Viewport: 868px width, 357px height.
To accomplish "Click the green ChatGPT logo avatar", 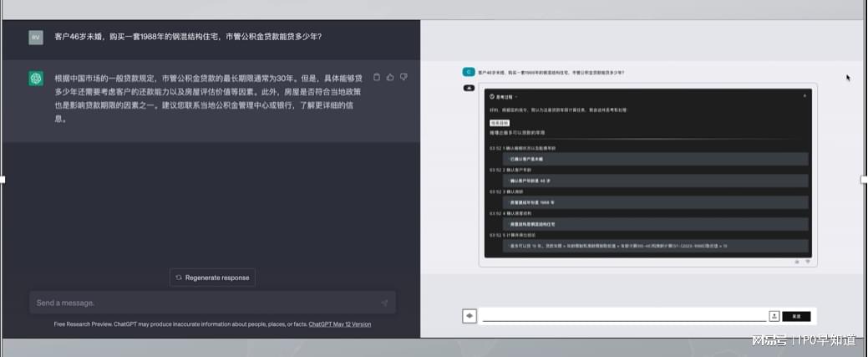I will pyautogui.click(x=36, y=79).
